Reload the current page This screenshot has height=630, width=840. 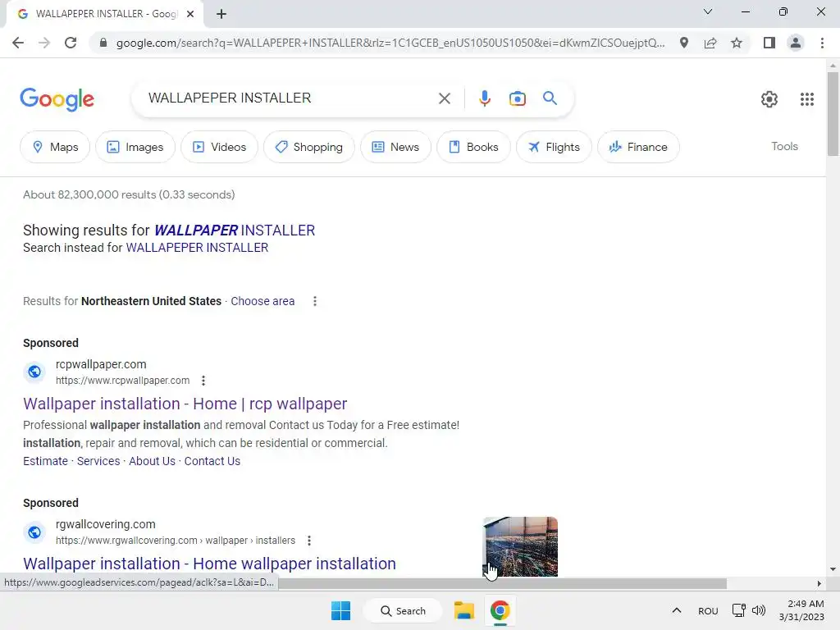click(71, 43)
